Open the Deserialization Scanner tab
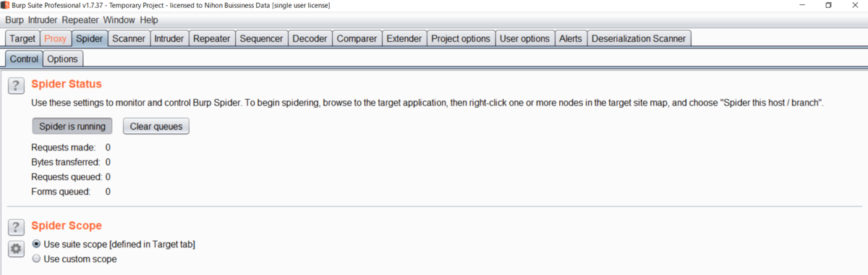Viewport: 868px width, 275px height. tap(639, 38)
